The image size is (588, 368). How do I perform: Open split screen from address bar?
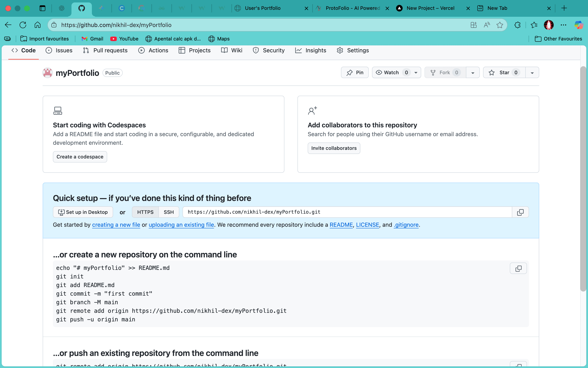(473, 25)
